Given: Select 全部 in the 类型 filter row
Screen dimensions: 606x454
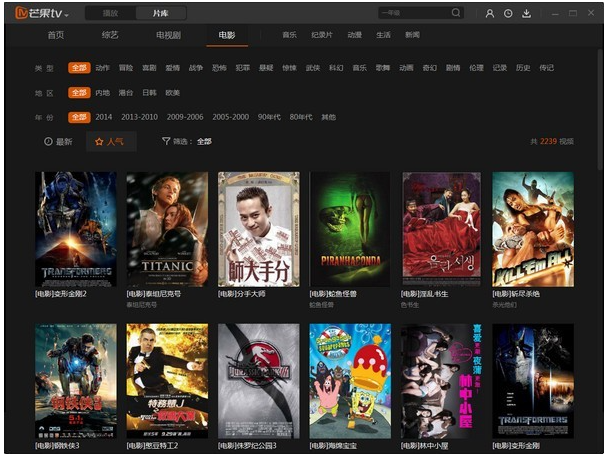Looking at the screenshot, I should (79, 68).
